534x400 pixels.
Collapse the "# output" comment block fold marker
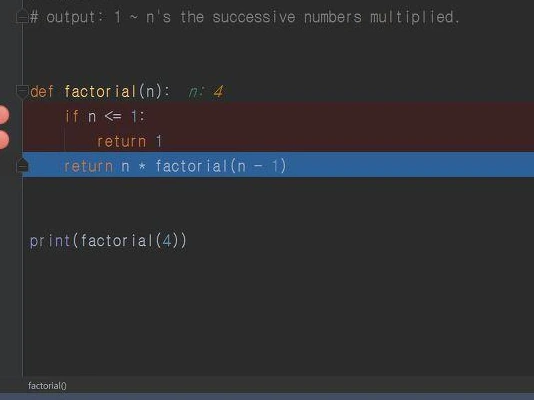[22, 17]
